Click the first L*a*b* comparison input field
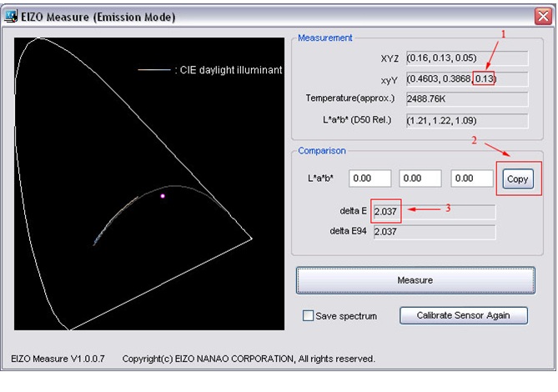558x392 pixels. tap(370, 178)
